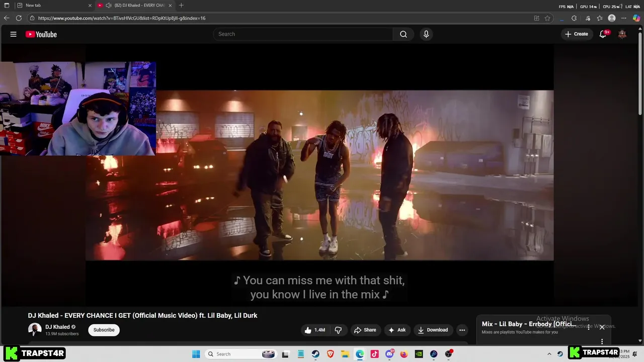Open more actions ellipsis under video
This screenshot has height=362, width=644.
[x=462, y=330]
